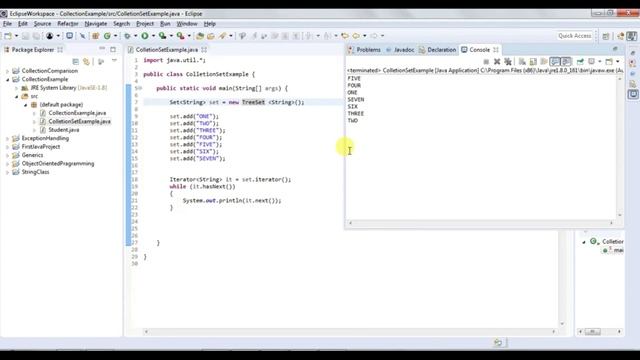Click the Clear Console icon
This screenshot has width=640, height=360.
coord(522,62)
